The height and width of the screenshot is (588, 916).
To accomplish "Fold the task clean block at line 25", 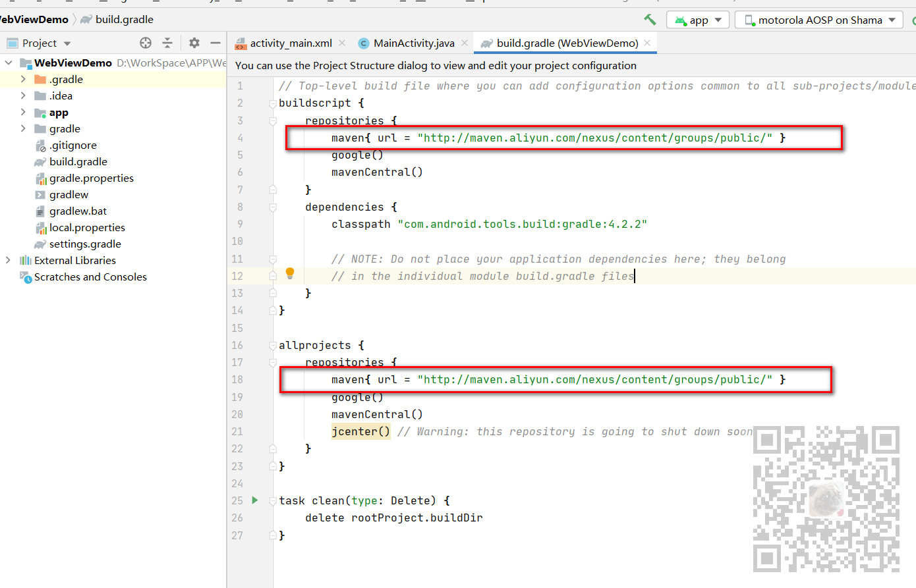I will (272, 500).
